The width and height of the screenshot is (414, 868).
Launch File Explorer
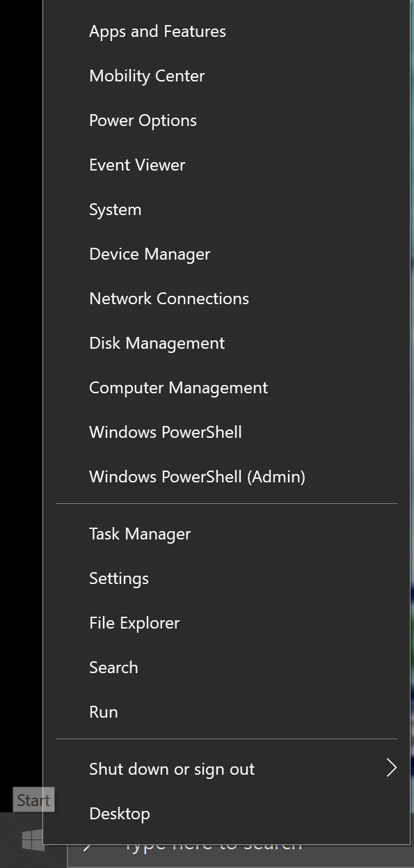227,623
